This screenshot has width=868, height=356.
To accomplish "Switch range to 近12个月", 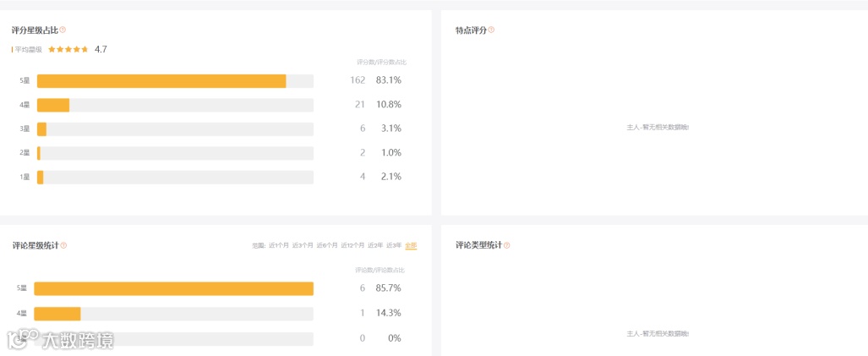I will [352, 246].
